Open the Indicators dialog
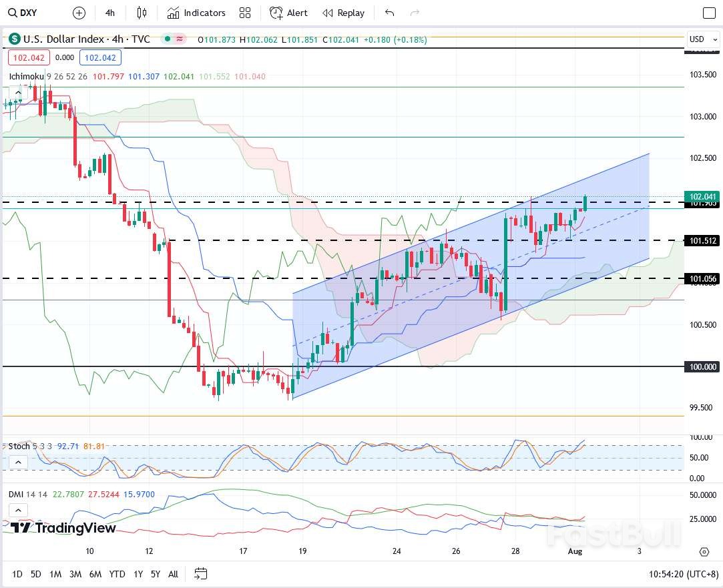This screenshot has height=588, width=723. (197, 13)
